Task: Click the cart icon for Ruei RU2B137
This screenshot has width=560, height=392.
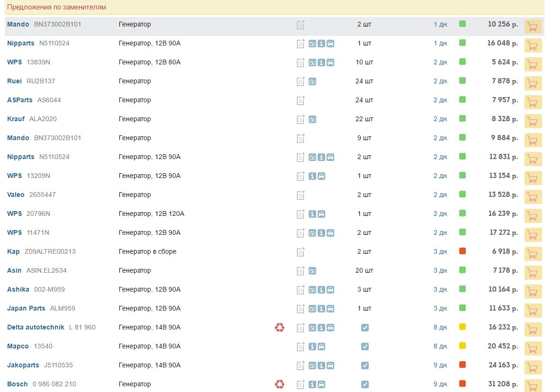Action: (533, 84)
